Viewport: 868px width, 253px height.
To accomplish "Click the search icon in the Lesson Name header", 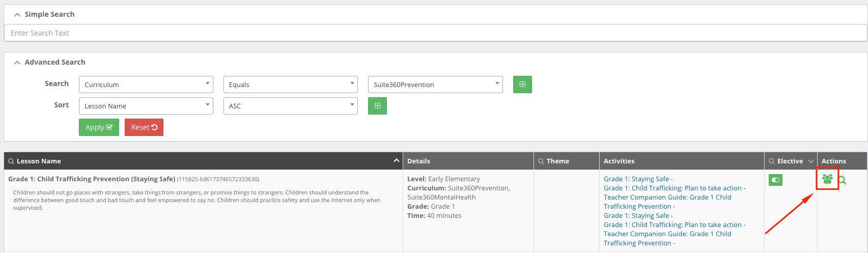I will (x=11, y=161).
